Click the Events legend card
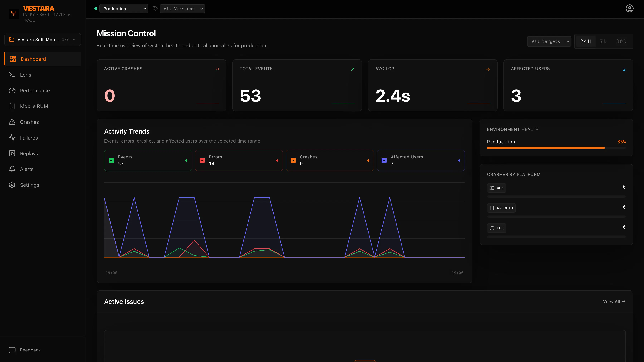644x362 pixels. point(148,160)
